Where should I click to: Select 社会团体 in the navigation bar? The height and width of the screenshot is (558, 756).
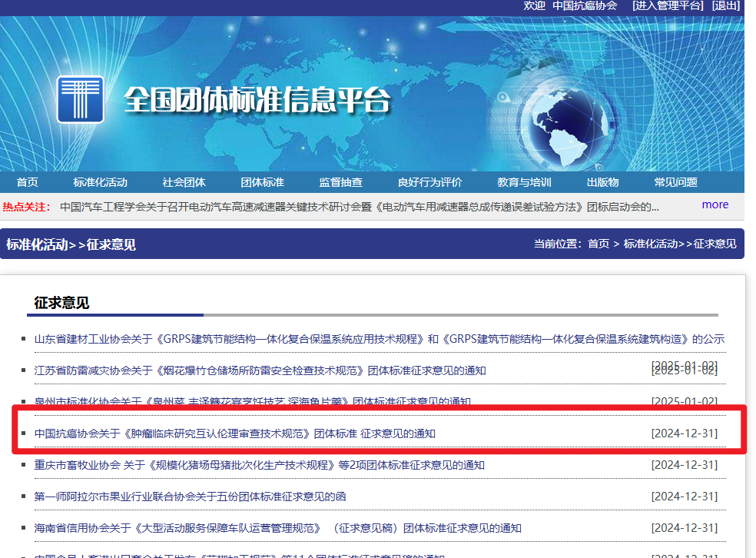[184, 182]
